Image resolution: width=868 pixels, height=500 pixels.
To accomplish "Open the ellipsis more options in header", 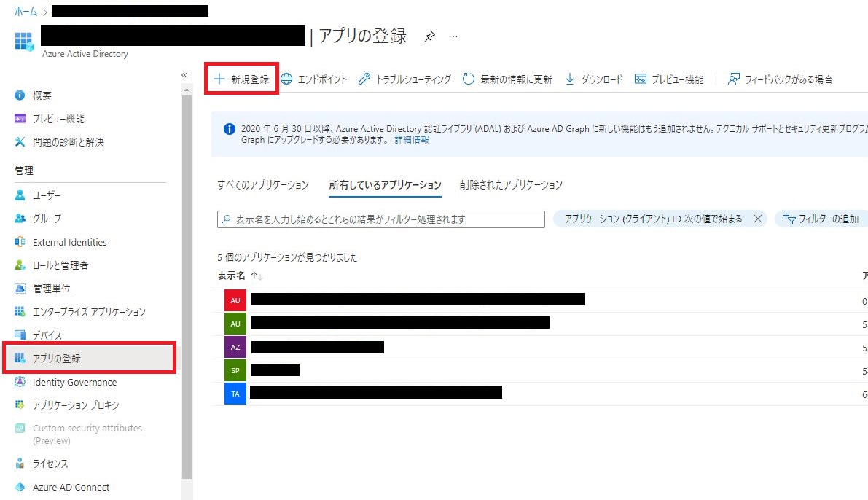I will (453, 36).
